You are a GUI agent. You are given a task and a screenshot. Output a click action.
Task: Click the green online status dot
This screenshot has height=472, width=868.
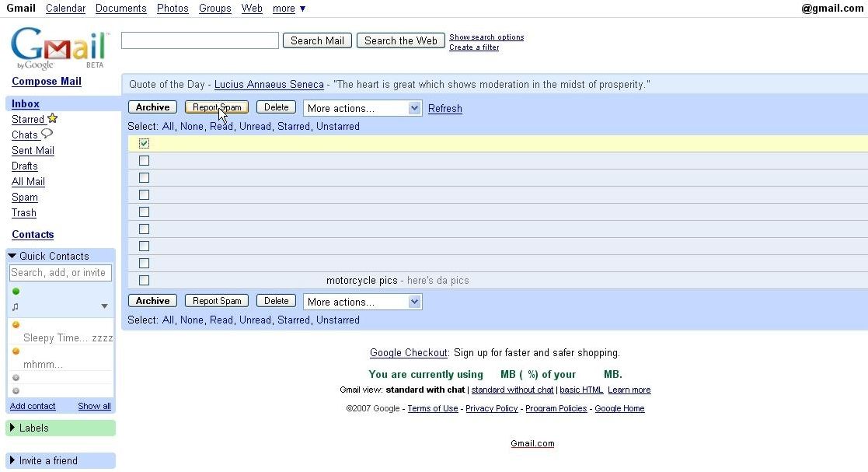tap(16, 292)
